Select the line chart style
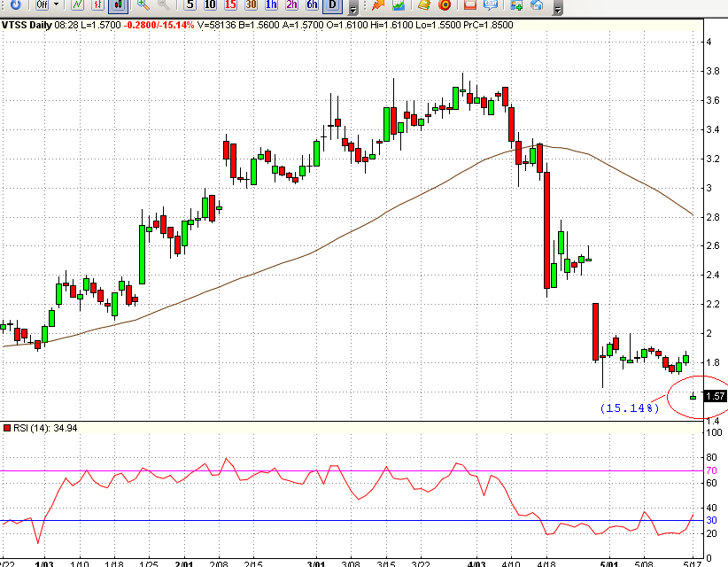 tap(76, 6)
